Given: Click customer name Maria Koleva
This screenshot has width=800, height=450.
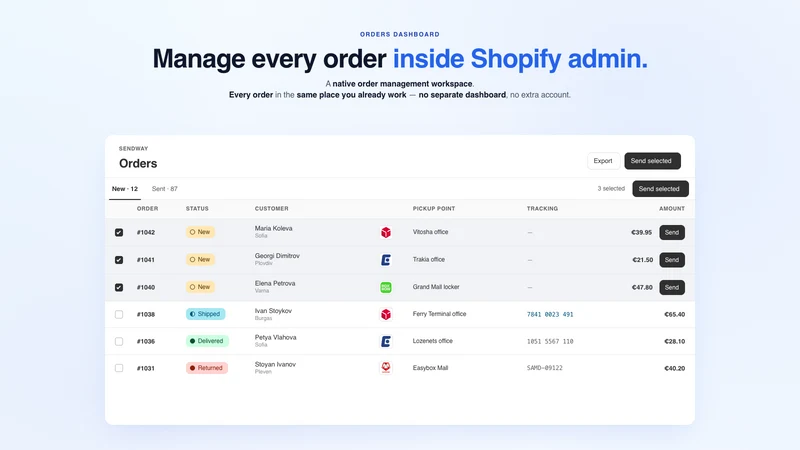Looking at the screenshot, I should tap(273, 229).
